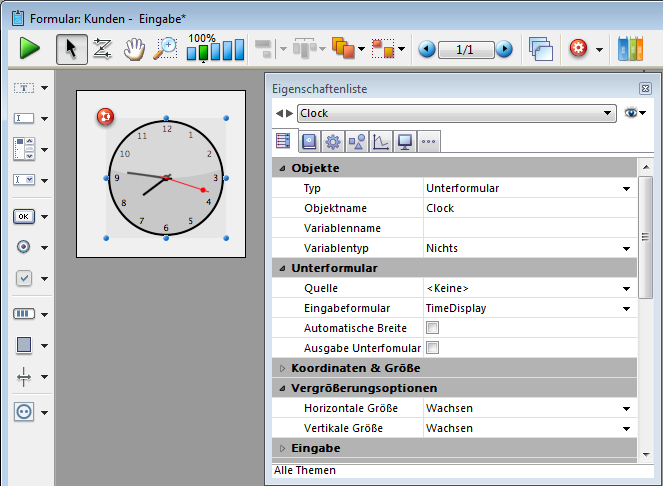Switch to the gear actions tab in properties
The height and width of the screenshot is (486, 663).
pos(333,141)
